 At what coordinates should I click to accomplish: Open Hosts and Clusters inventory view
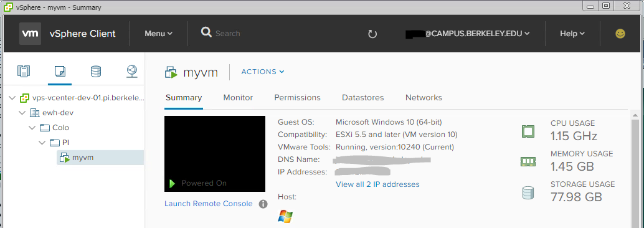[24, 72]
